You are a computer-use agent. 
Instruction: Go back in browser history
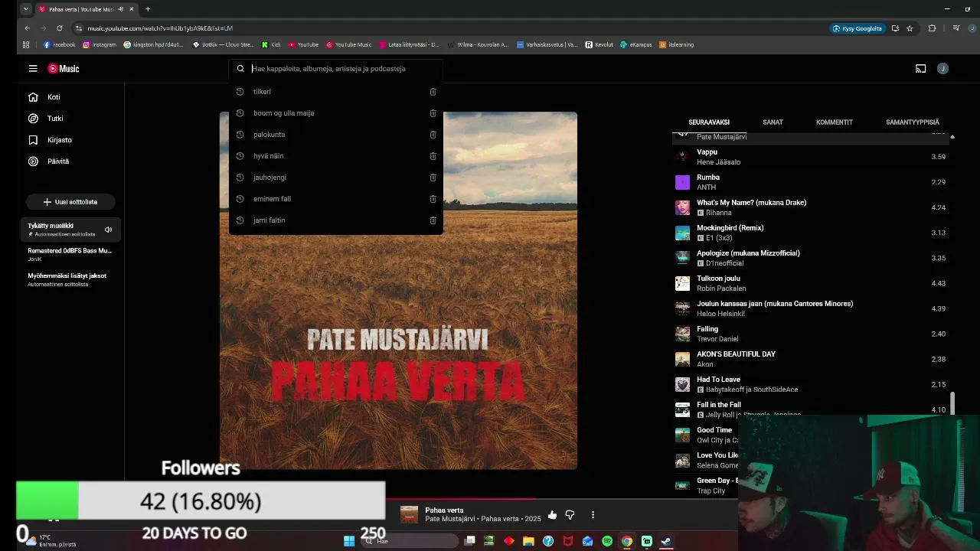(x=28, y=28)
